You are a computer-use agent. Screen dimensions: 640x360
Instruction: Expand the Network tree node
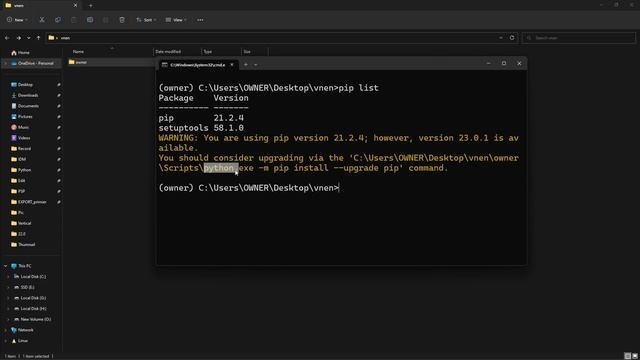(x=6, y=330)
